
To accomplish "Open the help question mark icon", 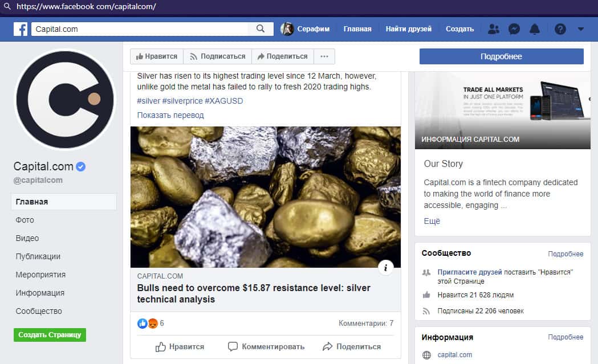I will tap(560, 29).
